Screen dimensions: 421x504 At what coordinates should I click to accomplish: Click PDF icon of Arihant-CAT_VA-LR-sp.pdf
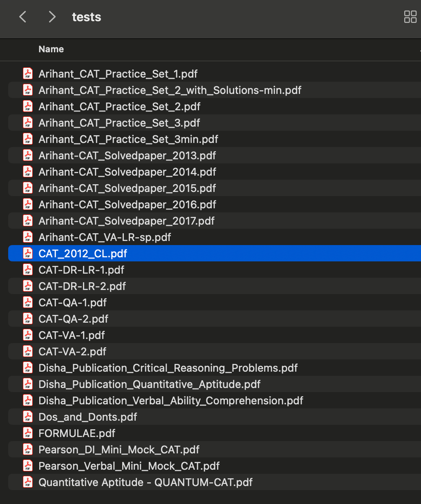click(28, 237)
